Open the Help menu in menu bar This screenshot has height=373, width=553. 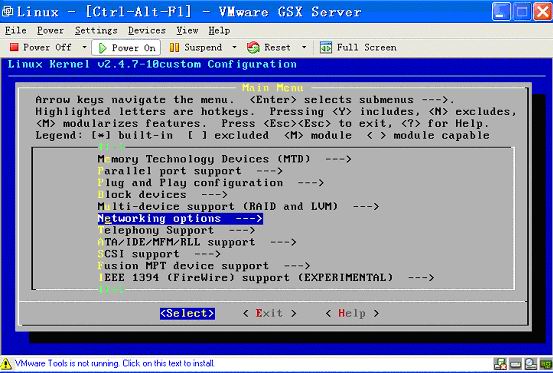point(219,31)
